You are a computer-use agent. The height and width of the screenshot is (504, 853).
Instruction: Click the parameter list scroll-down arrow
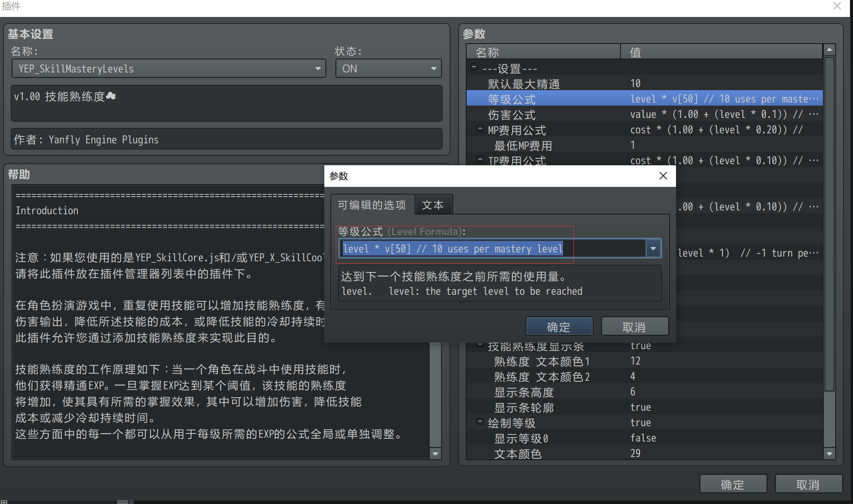(x=829, y=454)
